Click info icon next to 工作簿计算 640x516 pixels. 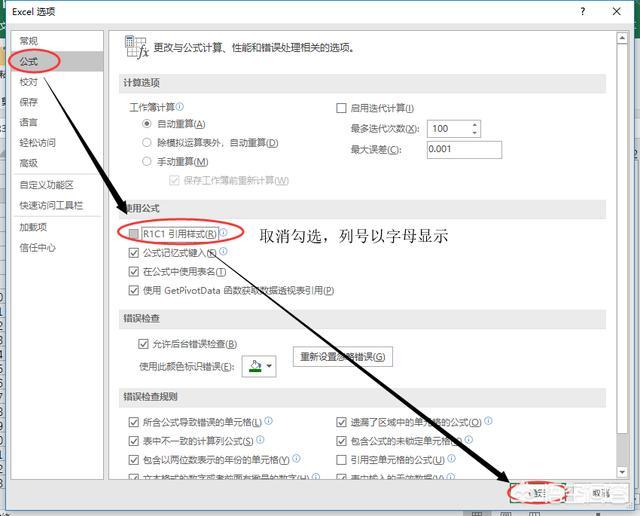point(180,107)
